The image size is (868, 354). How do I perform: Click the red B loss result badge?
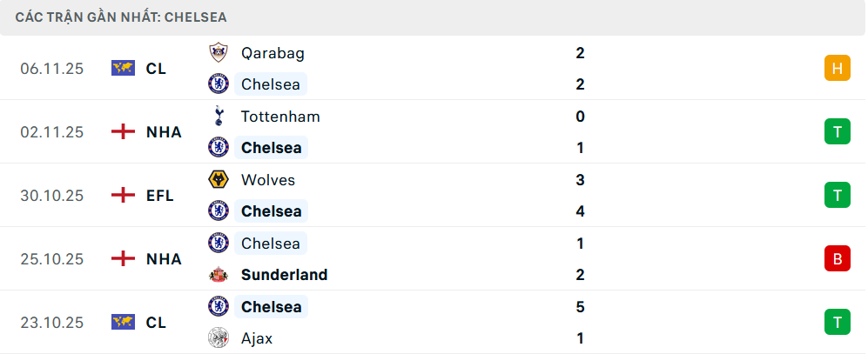click(837, 259)
